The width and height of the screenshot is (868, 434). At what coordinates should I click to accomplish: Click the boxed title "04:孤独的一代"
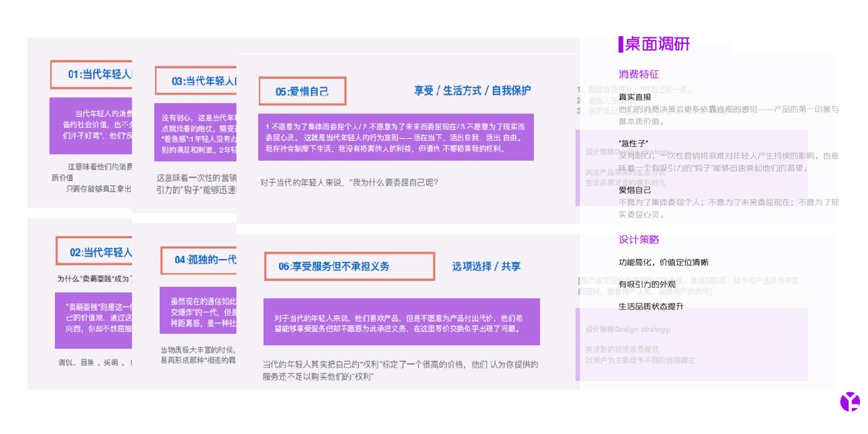(199, 259)
